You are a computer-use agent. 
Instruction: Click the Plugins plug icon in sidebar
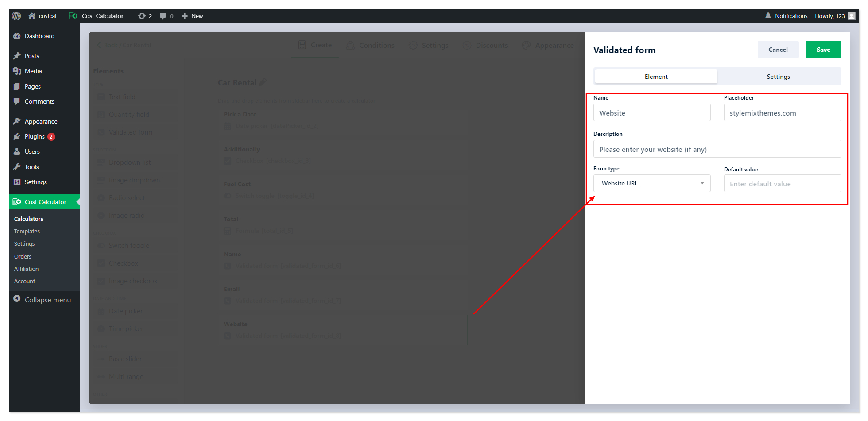(17, 136)
